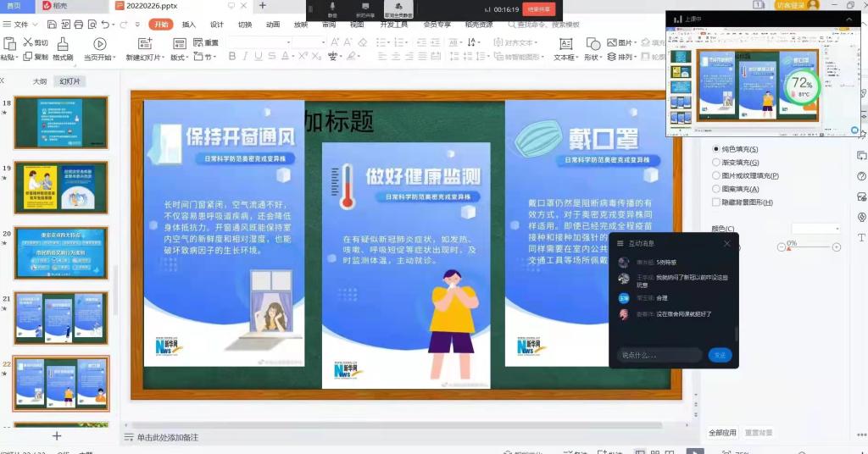Click the New Slide (新建幻灯片) icon

point(143,43)
